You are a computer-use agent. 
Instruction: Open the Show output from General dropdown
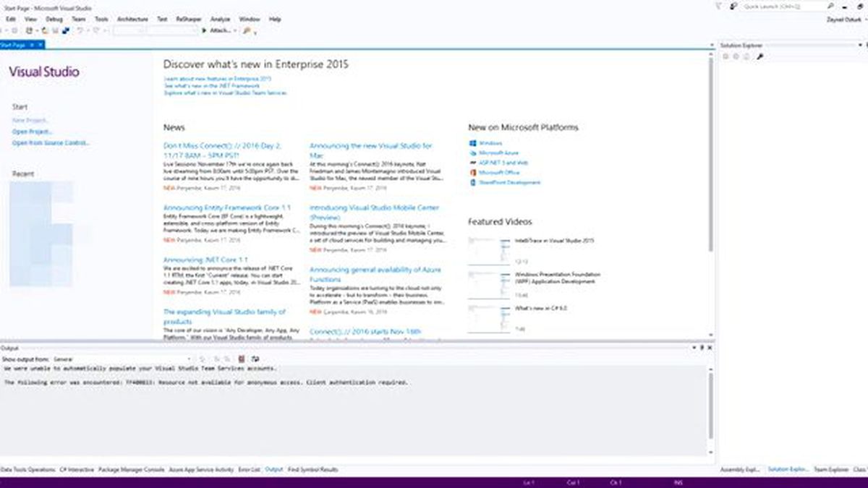[x=122, y=359]
